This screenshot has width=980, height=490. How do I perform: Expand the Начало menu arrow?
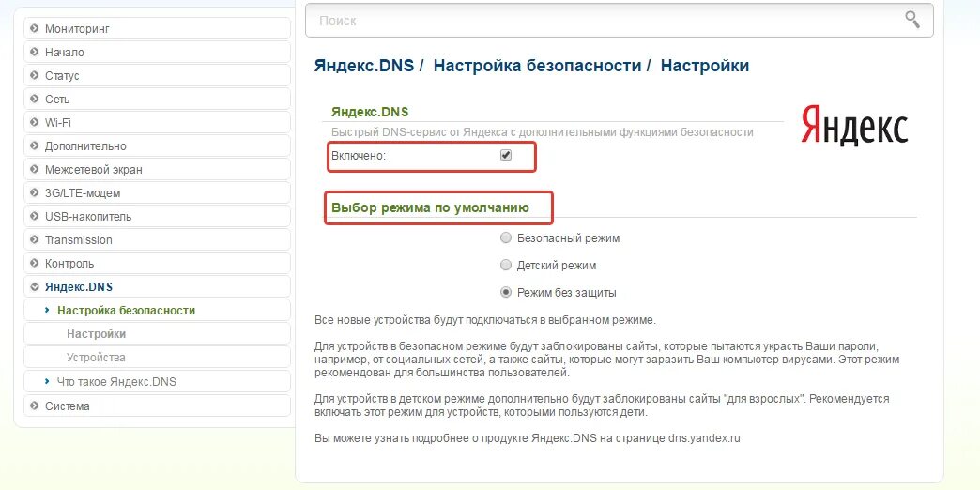coord(35,52)
